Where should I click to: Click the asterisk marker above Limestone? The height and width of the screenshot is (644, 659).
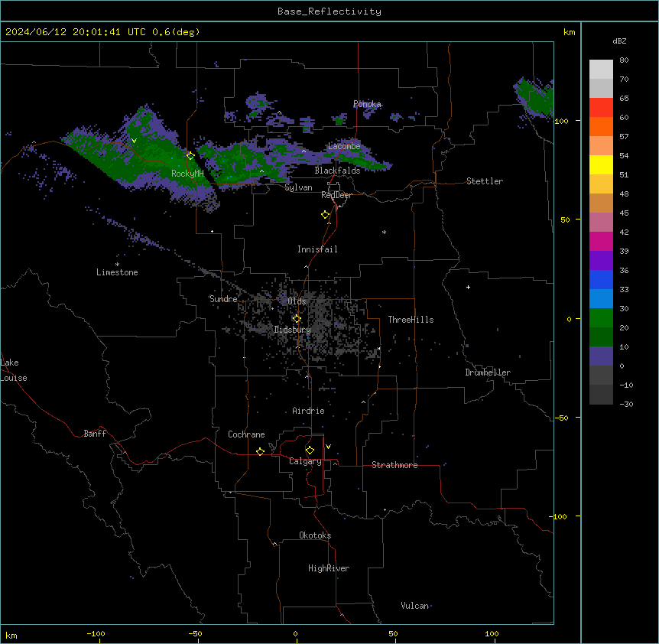[117, 265]
